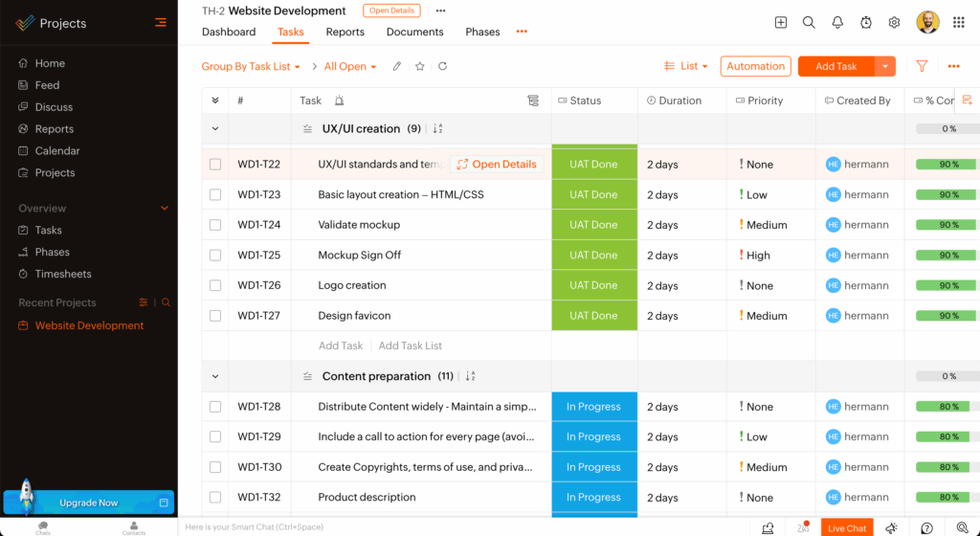The height and width of the screenshot is (536, 980).
Task: Open settings gear icon
Action: [x=895, y=22]
